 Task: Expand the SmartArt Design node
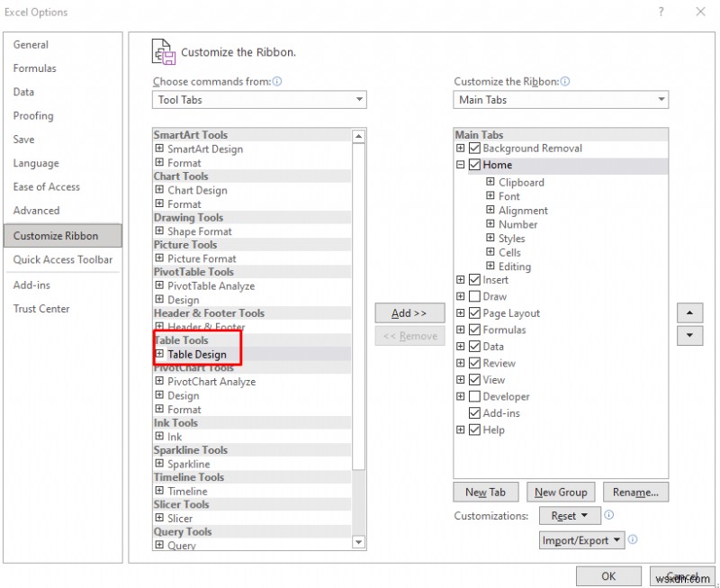(x=159, y=148)
